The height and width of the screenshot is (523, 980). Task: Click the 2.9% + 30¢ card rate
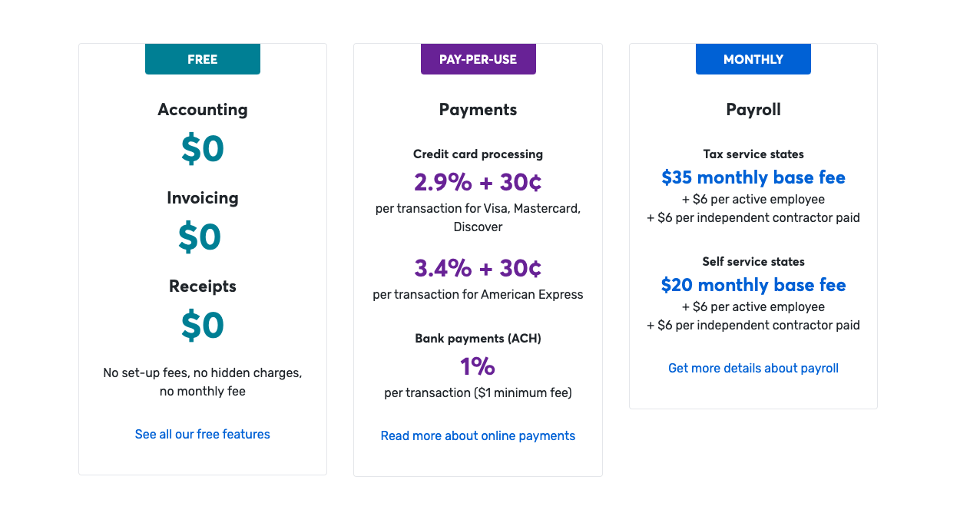coord(478,182)
